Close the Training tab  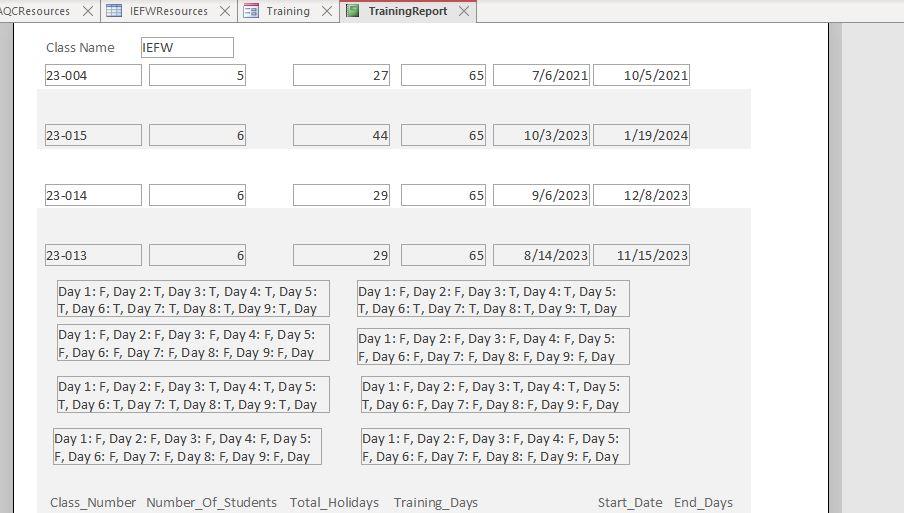(327, 11)
